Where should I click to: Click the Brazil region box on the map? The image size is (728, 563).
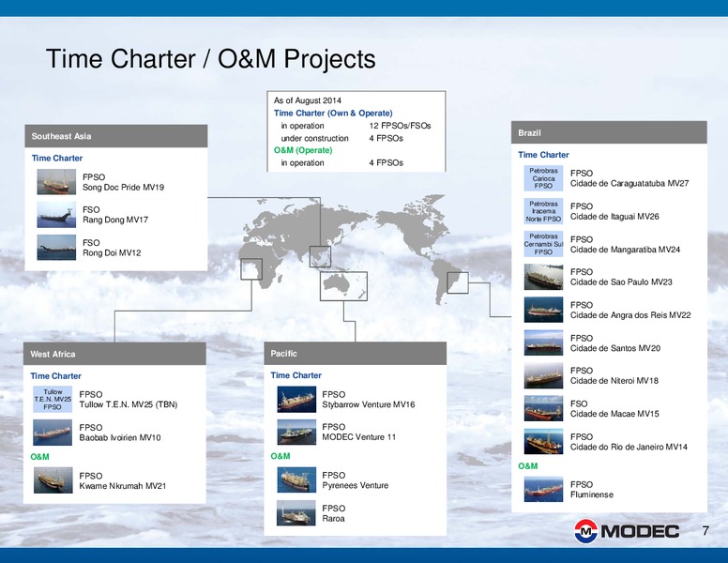click(x=458, y=282)
